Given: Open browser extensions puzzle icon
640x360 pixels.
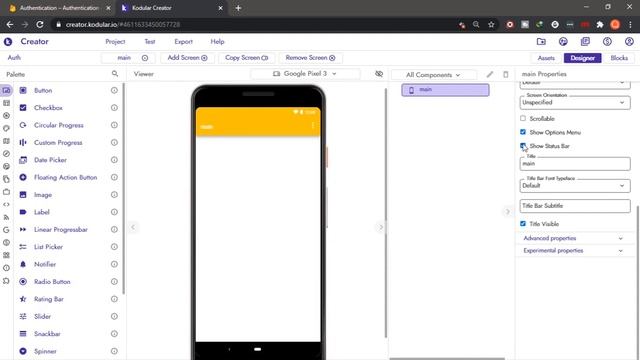Looking at the screenshot, I should (600, 24).
